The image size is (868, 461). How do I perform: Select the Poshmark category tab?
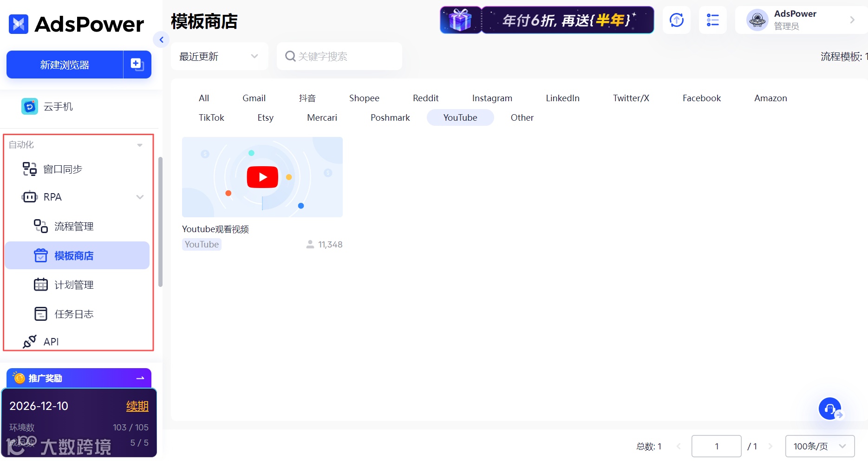(390, 117)
